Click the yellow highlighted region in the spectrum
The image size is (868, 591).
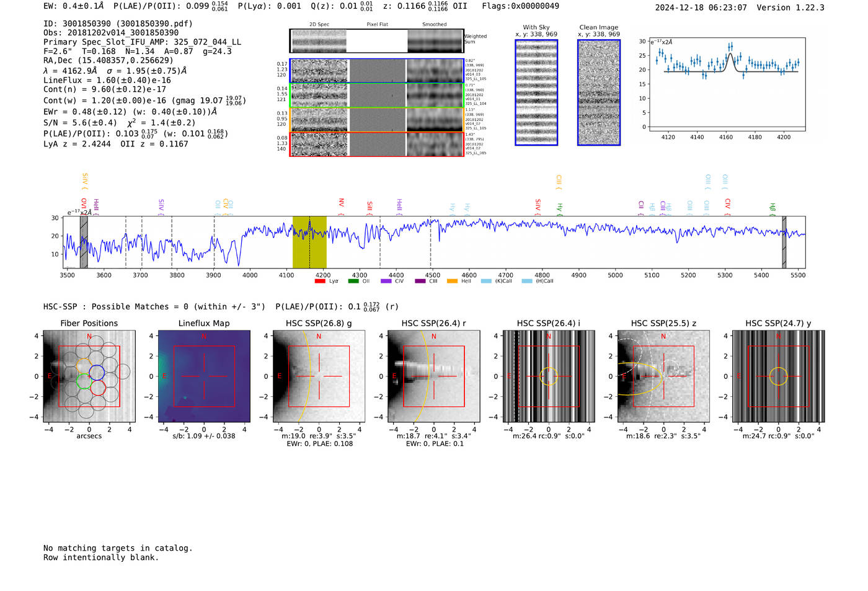click(309, 242)
